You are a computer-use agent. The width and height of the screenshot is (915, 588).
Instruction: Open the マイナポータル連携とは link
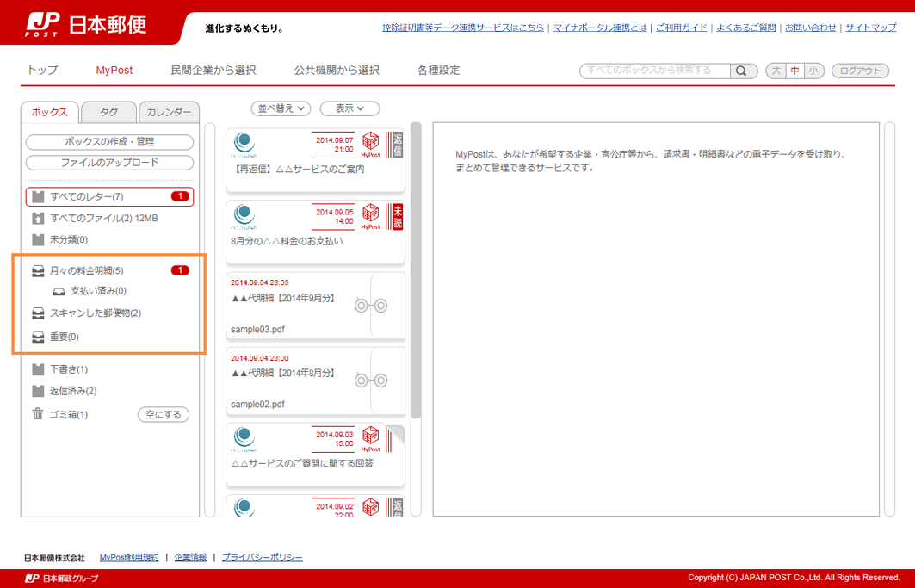click(x=600, y=28)
